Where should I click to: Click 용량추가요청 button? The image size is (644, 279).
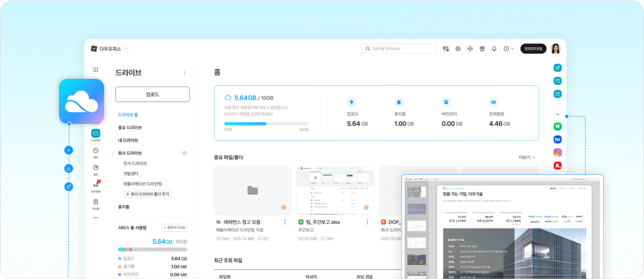[174, 227]
